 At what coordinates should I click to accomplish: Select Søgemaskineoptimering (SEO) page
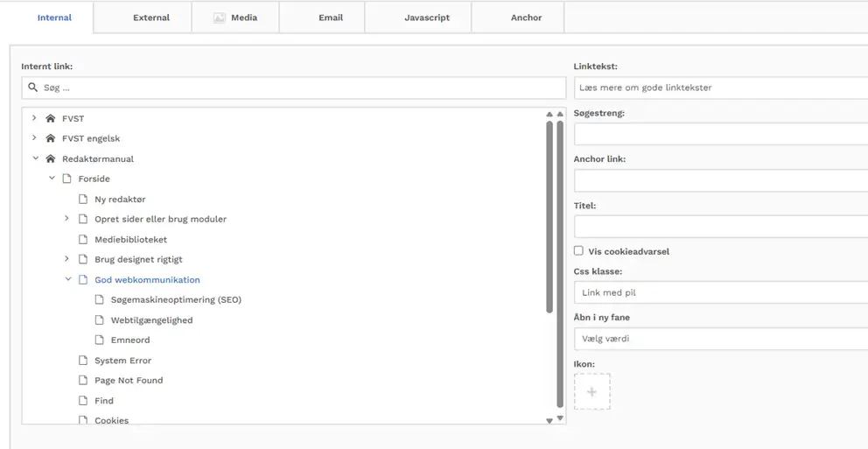coord(175,299)
